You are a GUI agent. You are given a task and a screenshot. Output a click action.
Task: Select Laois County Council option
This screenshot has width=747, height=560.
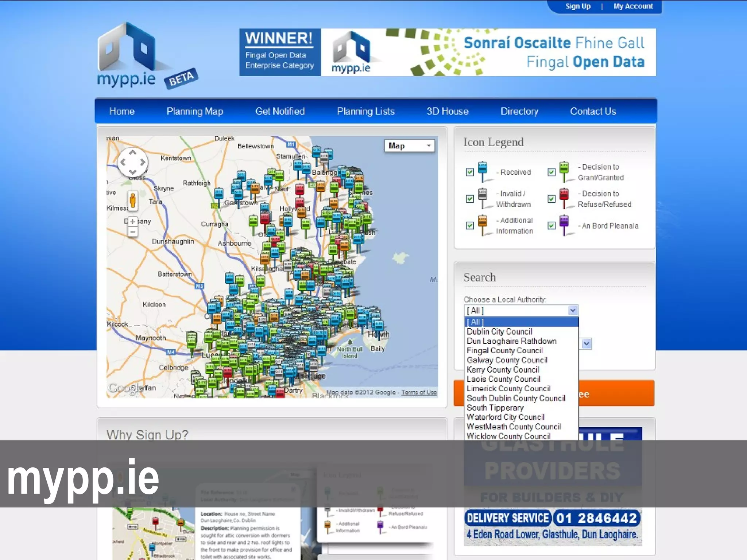(x=522, y=379)
